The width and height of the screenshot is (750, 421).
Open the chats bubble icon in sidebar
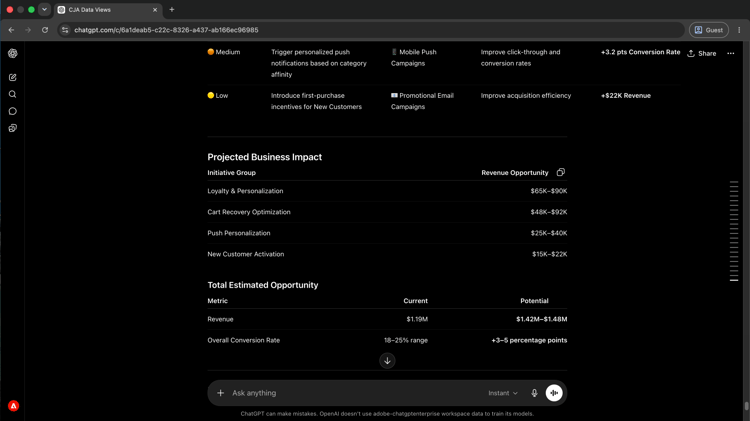point(13,111)
